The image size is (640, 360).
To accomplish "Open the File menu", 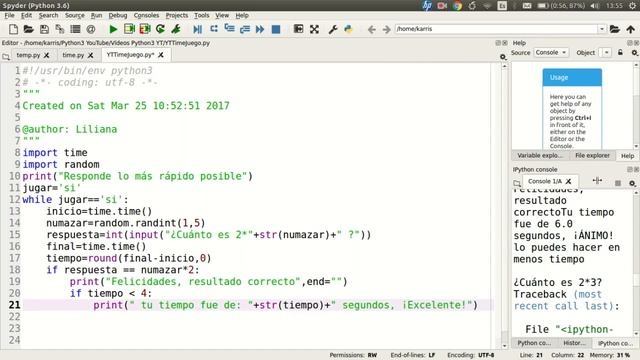I will pos(9,15).
